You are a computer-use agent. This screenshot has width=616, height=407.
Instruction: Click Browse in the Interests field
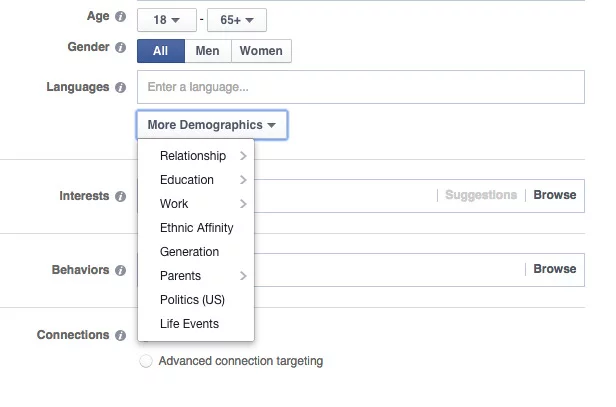[x=555, y=195]
